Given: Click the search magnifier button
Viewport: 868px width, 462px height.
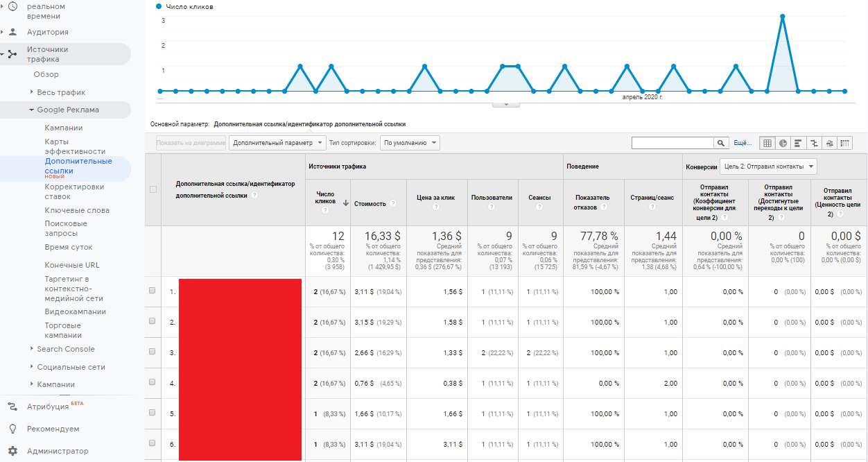Looking at the screenshot, I should point(722,143).
